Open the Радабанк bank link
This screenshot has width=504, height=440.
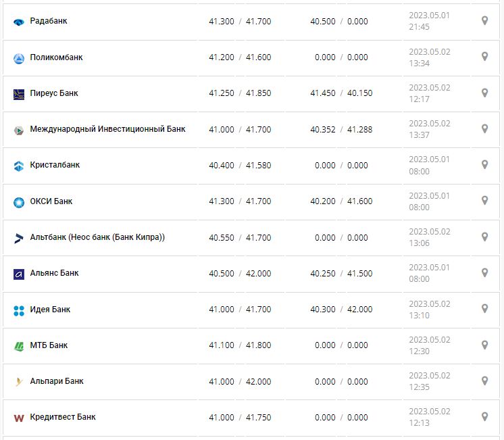(x=49, y=21)
